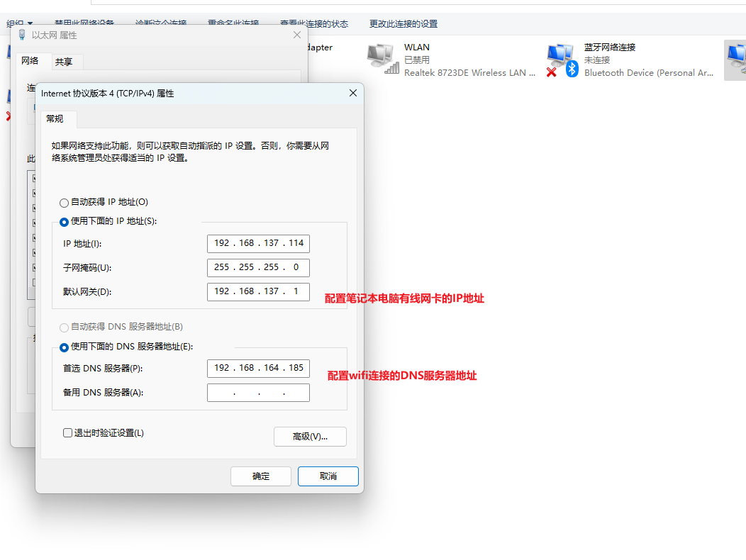Click the 常规 tab in IPv4 dialog
Image resolution: width=746 pixels, height=560 pixels.
[x=55, y=118]
